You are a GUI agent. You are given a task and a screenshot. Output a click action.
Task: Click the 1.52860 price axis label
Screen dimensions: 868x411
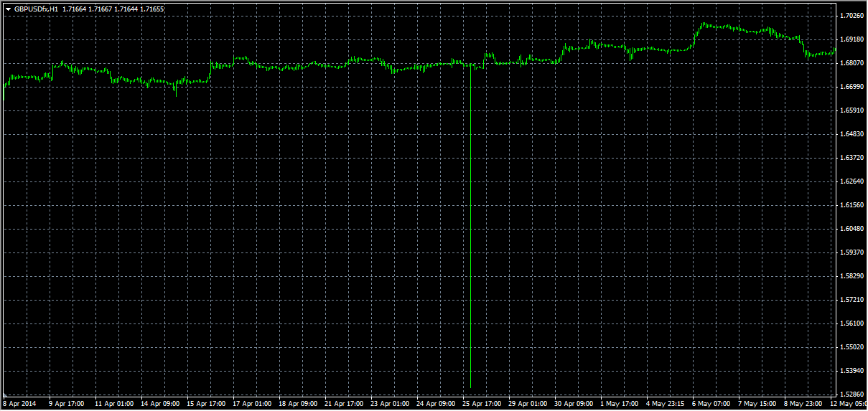(x=851, y=394)
